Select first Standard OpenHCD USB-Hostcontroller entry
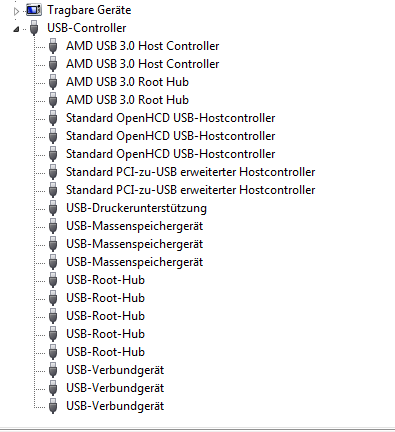Viewport: 395px width, 432px height. pyautogui.click(x=170, y=118)
